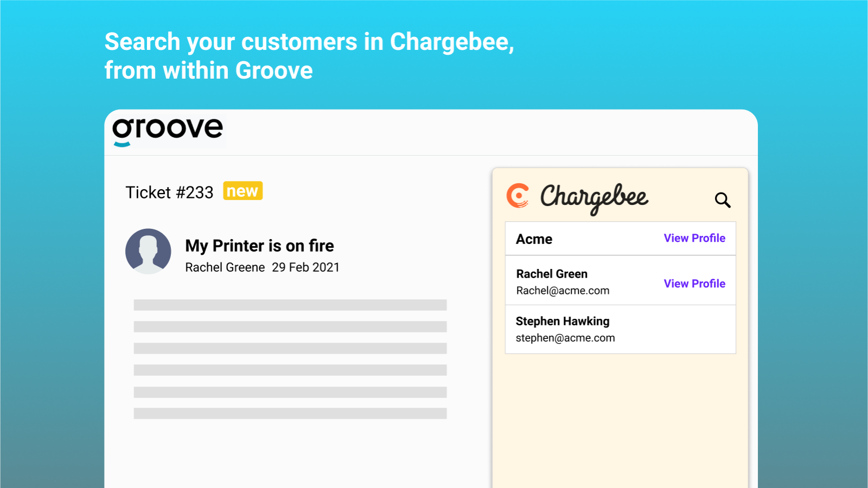Click the Ticket #233 label
The height and width of the screenshot is (488, 868).
pyautogui.click(x=169, y=192)
